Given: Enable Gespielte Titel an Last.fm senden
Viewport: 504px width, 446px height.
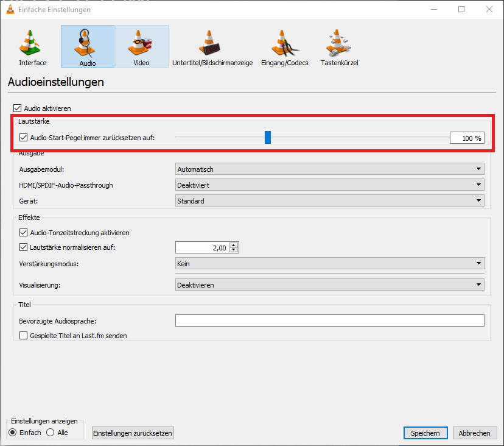Looking at the screenshot, I should 24,336.
